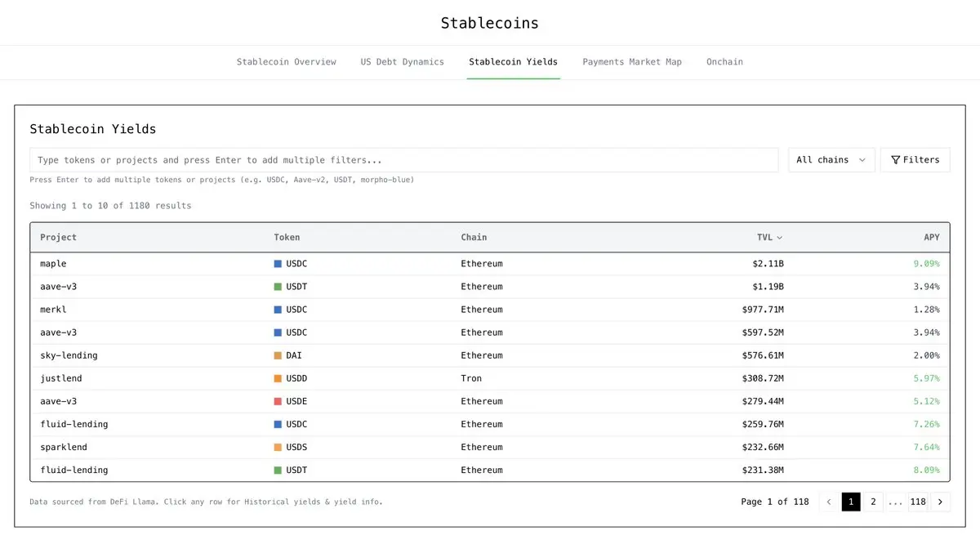
Task: Open the All chains dropdown
Action: pyautogui.click(x=831, y=160)
